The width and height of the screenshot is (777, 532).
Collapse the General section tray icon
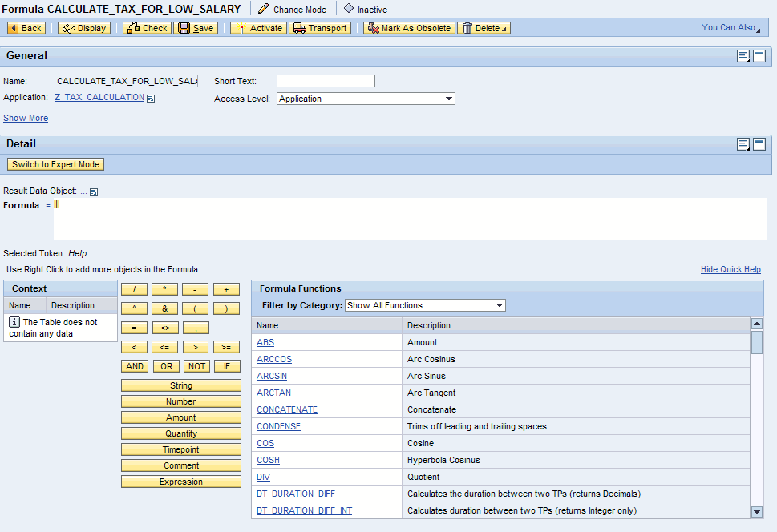pos(759,56)
